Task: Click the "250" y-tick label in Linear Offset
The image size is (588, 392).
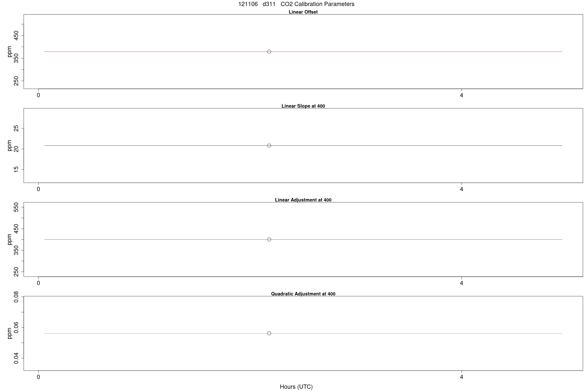Action: [x=16, y=81]
